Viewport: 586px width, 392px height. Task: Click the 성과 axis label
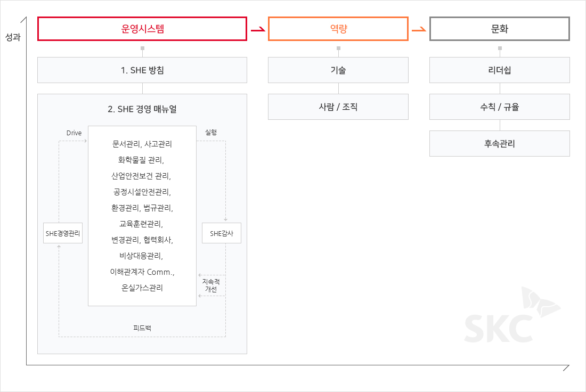[x=13, y=38]
